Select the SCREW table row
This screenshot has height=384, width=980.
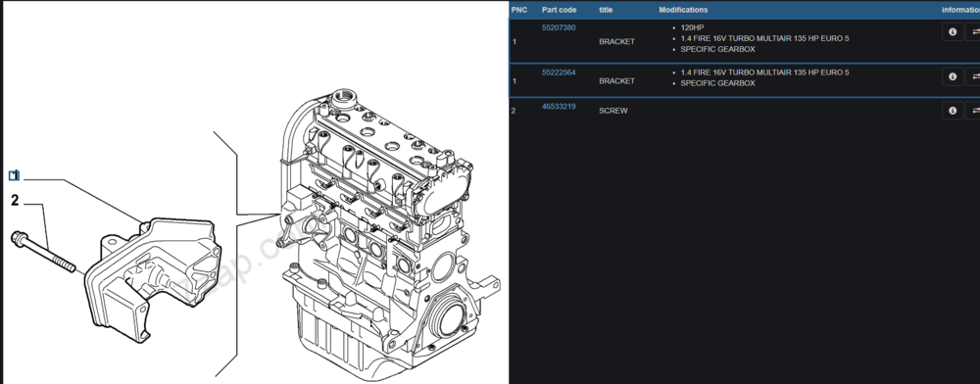coord(745,111)
